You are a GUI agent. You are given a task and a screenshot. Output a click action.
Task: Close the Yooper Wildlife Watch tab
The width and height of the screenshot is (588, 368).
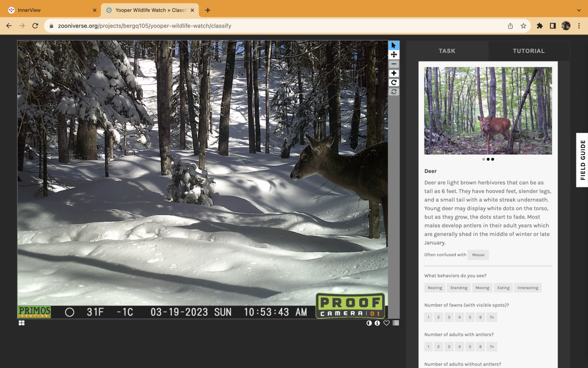pos(192,10)
